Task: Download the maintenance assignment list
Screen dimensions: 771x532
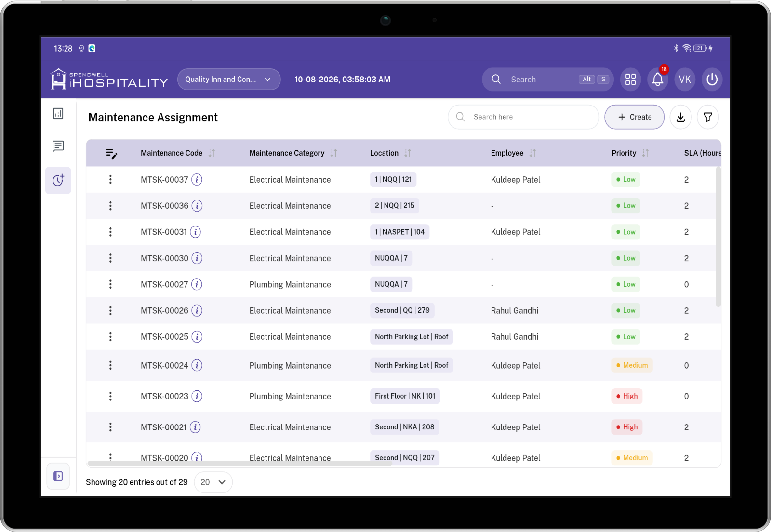Action: pyautogui.click(x=680, y=117)
